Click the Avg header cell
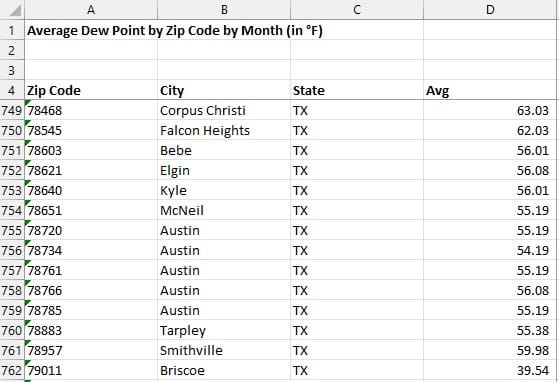Screen dimensions: 559x382 [490, 90]
